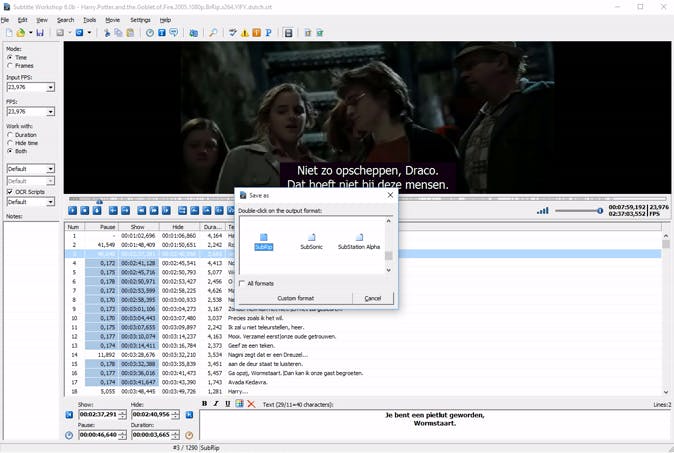
Task: Open the text color picker icon
Action: [239, 404]
